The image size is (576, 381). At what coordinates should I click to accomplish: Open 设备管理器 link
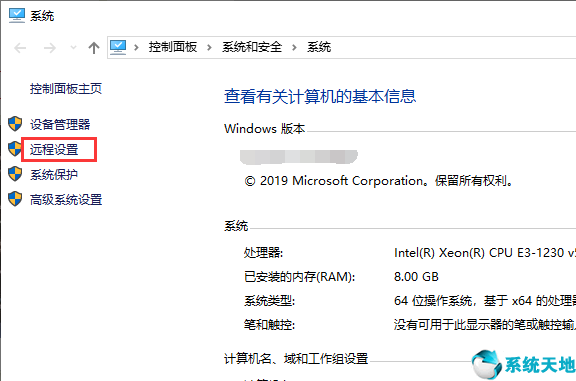60,125
